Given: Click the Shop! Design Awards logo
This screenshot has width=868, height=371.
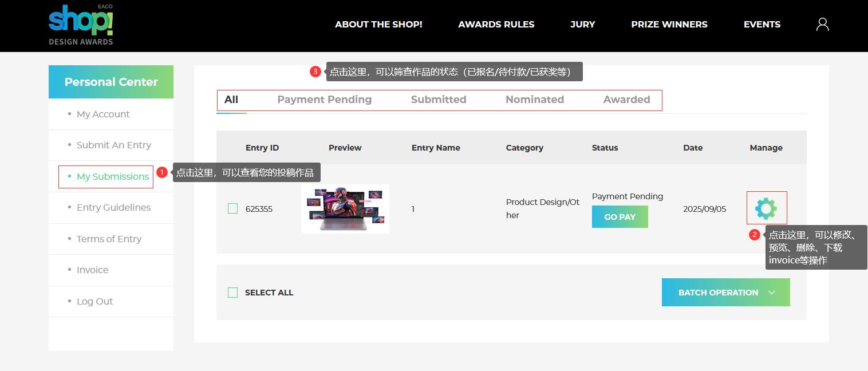Looking at the screenshot, I should click(81, 25).
